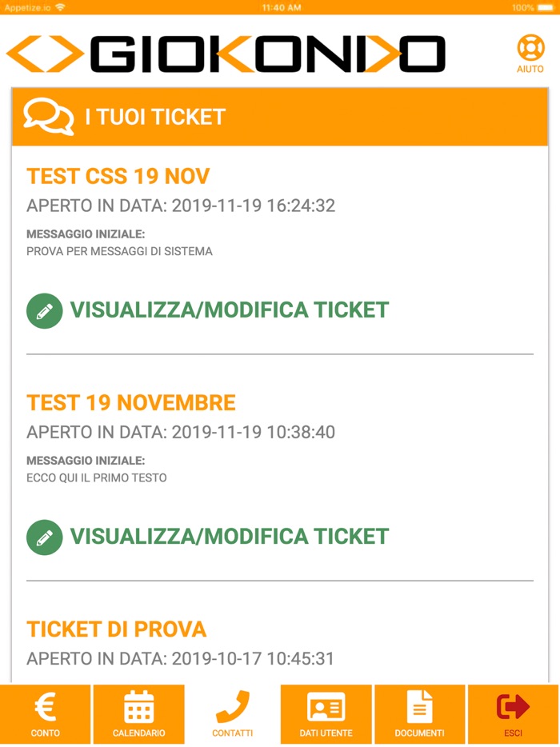
Task: Click pencil icon for Test 19 Novembre
Action: pos(45,537)
